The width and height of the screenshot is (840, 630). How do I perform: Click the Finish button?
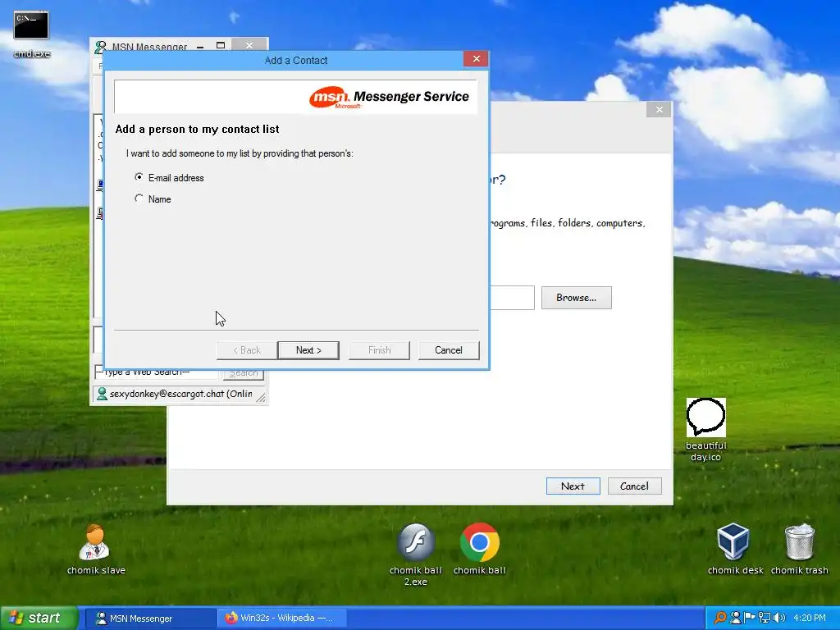(379, 350)
